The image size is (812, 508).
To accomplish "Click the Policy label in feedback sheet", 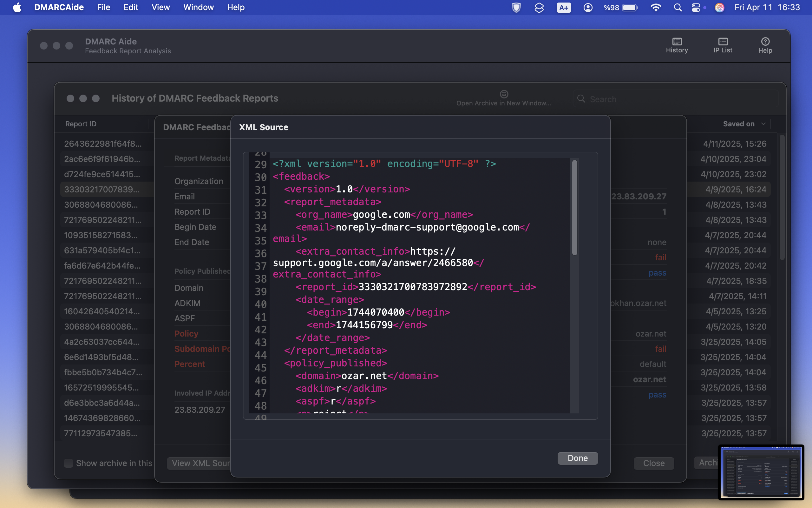I will (x=186, y=334).
